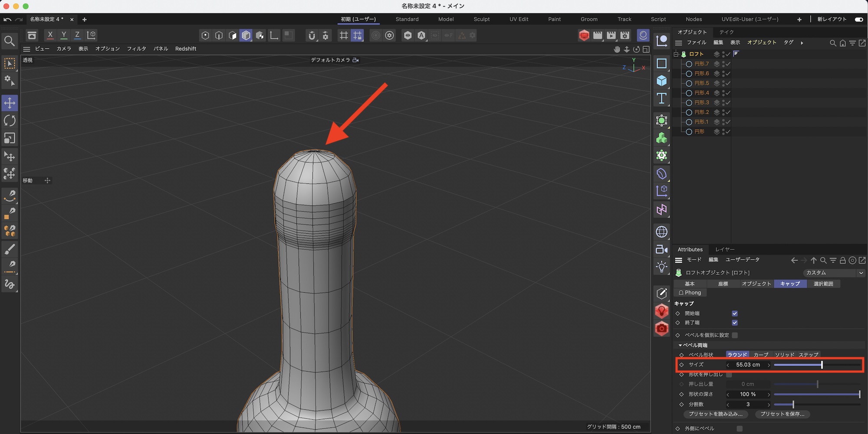Viewport: 868px width, 434px height.
Task: Uncheck the 開始端 cap checkbox
Action: [735, 313]
